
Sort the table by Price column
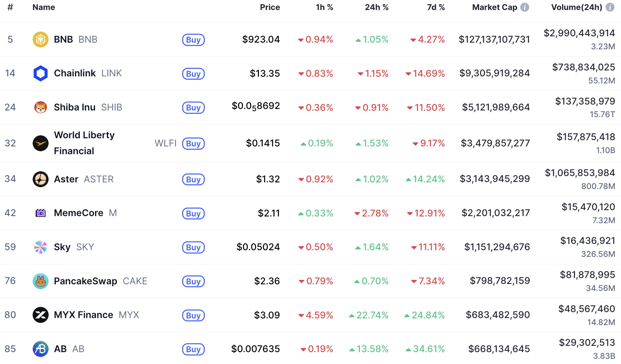[x=270, y=7]
